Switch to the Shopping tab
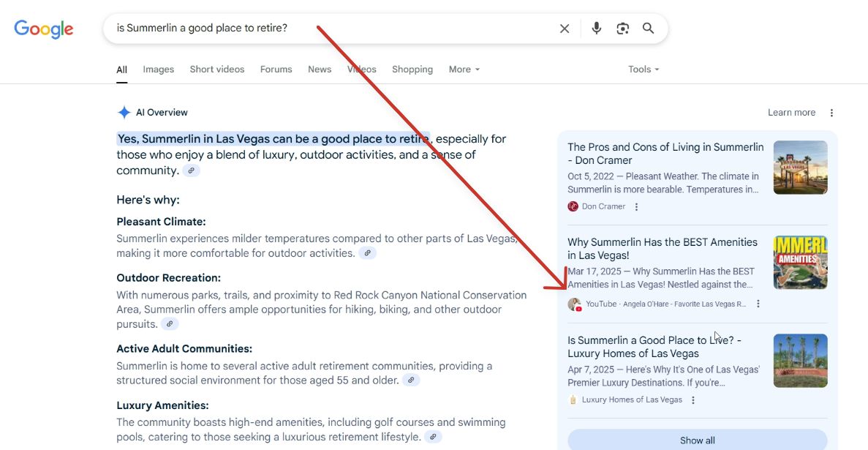Screen dimensions: 868x450 pos(412,70)
